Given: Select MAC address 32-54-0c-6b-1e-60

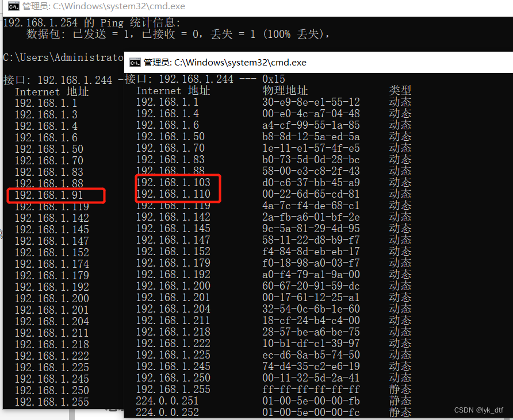Looking at the screenshot, I should (311, 309).
